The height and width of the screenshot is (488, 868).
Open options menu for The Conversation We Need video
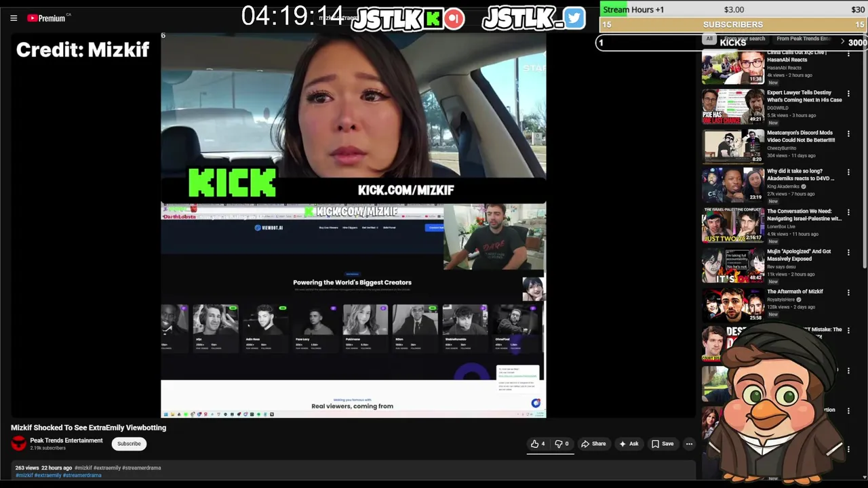[x=848, y=213]
